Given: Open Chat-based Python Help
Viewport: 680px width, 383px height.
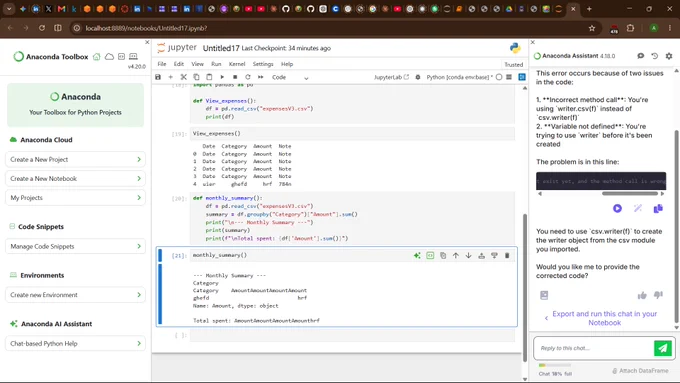Looking at the screenshot, I should click(x=75, y=344).
